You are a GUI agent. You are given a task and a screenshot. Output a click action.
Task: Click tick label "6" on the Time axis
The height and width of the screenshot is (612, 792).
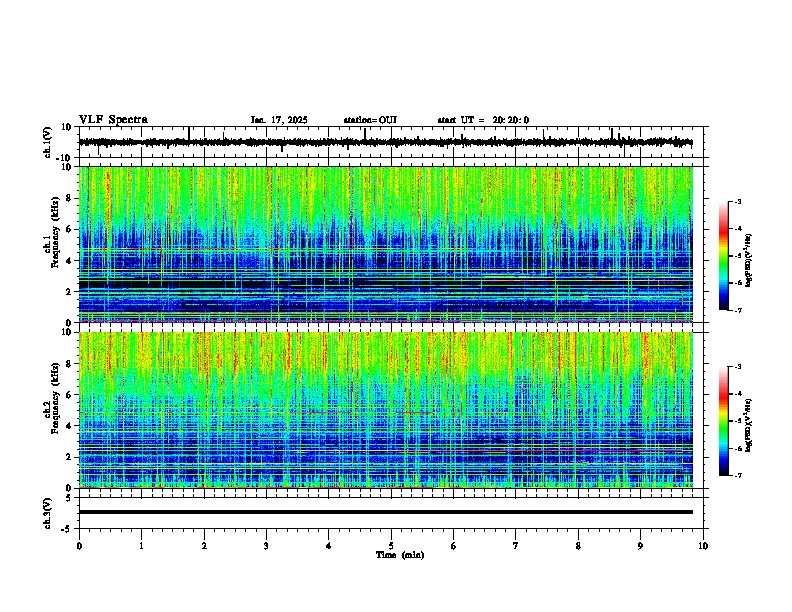454,546
